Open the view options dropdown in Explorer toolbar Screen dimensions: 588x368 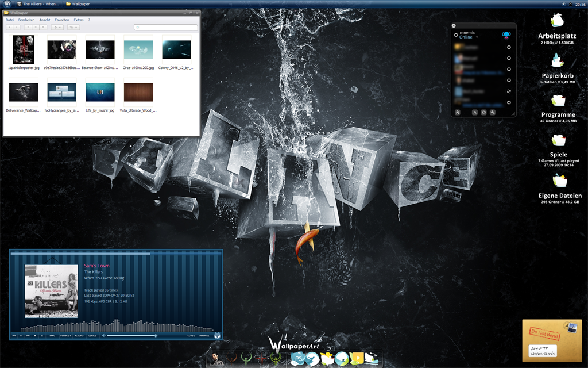coord(73,27)
